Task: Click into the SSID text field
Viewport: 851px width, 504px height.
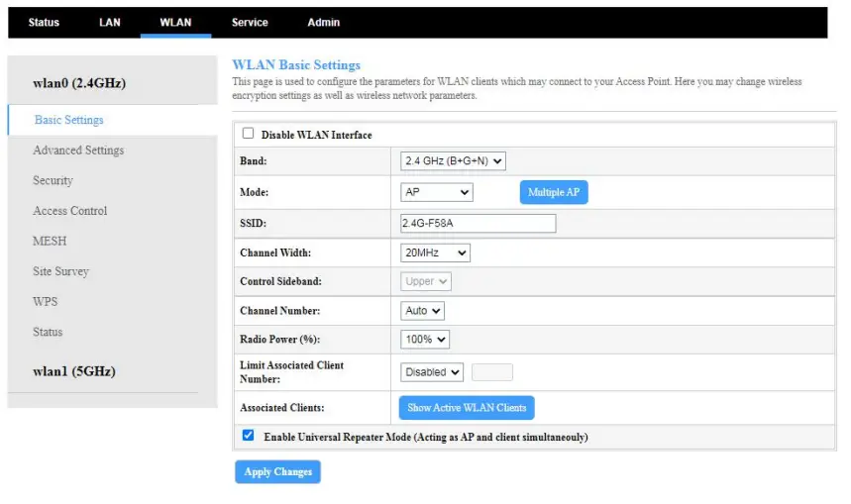Action: coord(478,224)
